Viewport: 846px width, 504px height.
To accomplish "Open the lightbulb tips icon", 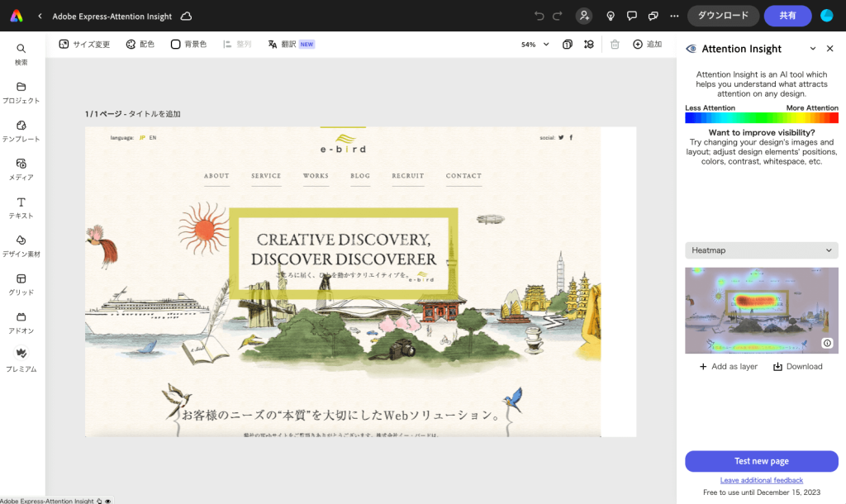I will (611, 17).
